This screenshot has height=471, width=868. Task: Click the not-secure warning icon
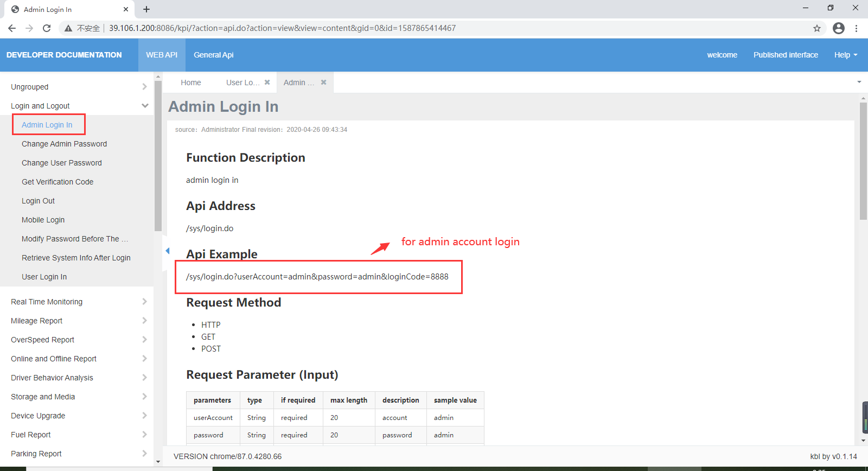click(68, 28)
